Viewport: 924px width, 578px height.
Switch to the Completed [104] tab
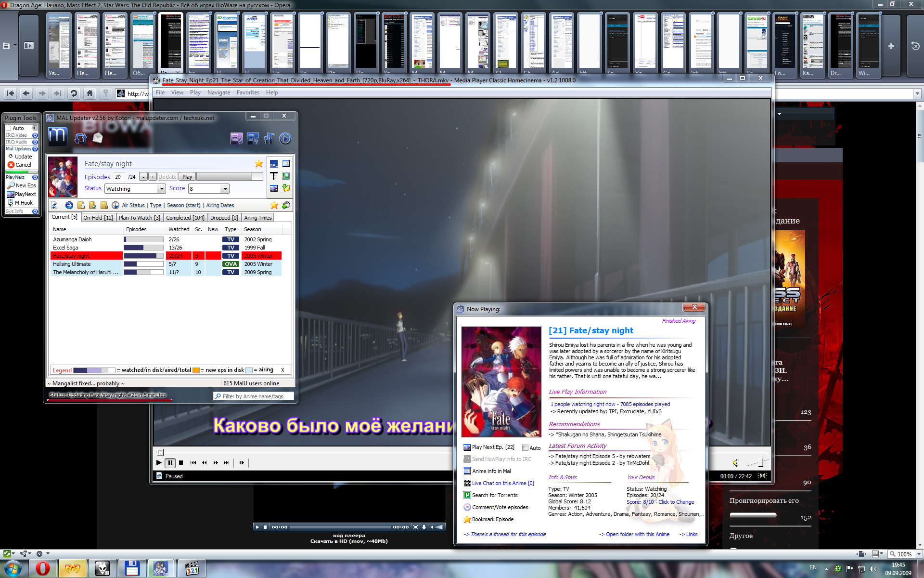pyautogui.click(x=185, y=218)
